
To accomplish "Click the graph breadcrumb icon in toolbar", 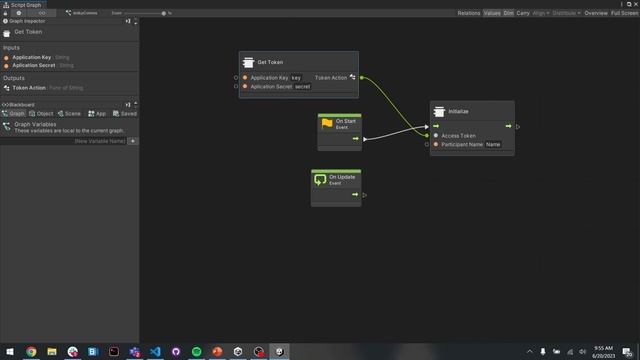I will click(68, 13).
